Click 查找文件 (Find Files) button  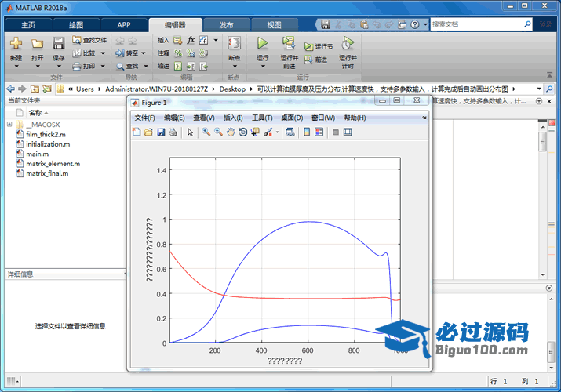(x=89, y=40)
